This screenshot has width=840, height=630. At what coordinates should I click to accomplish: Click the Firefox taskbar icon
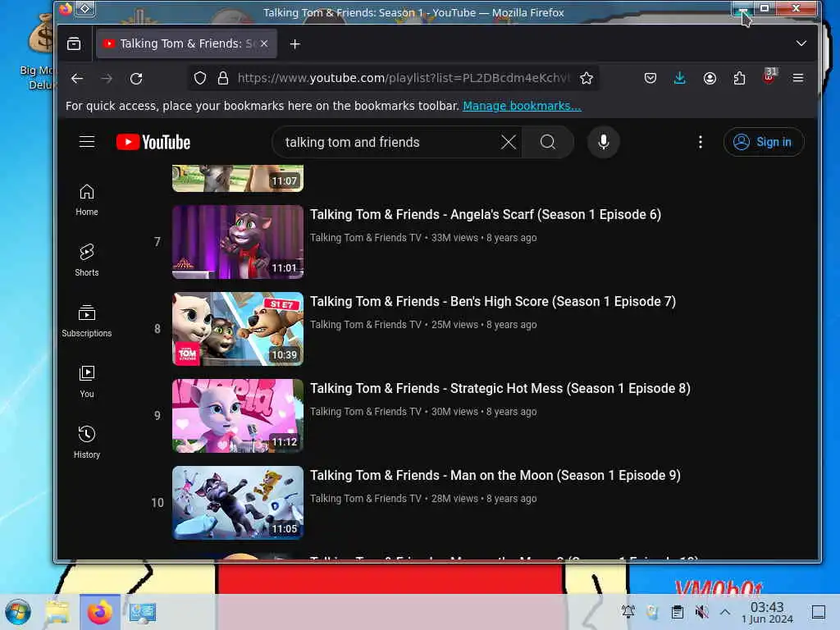click(x=99, y=612)
